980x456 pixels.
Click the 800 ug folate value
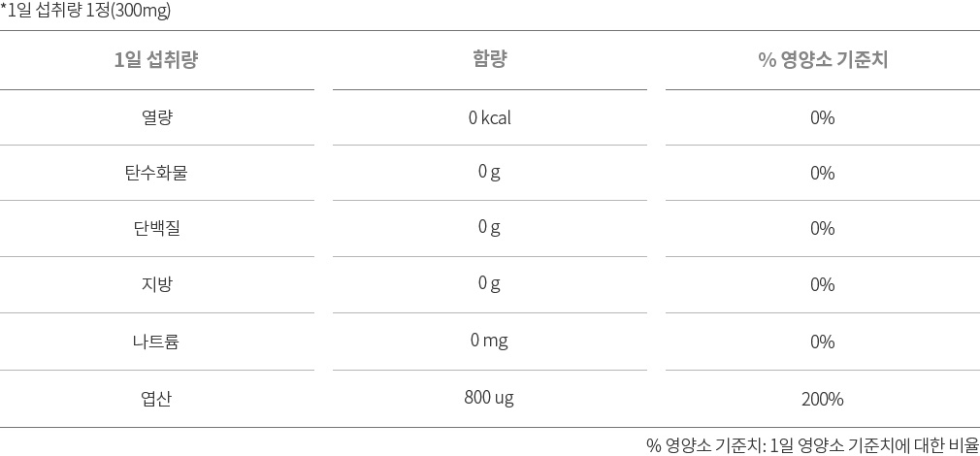[x=489, y=398]
